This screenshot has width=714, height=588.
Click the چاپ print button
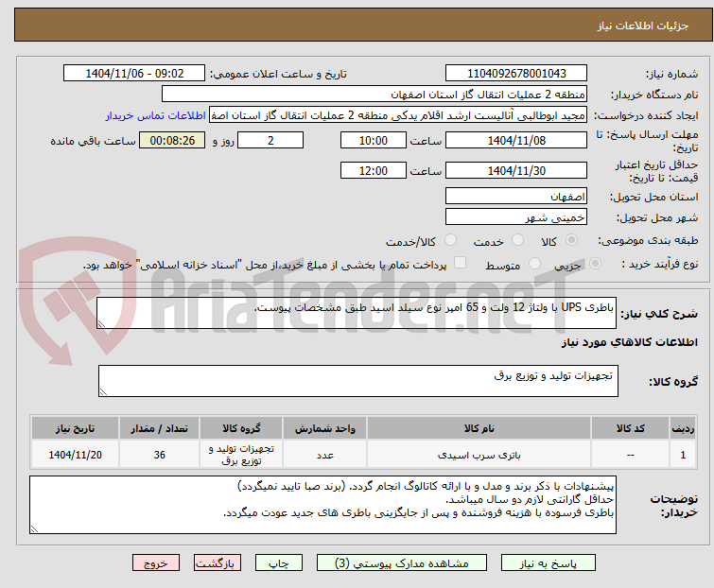(x=279, y=563)
